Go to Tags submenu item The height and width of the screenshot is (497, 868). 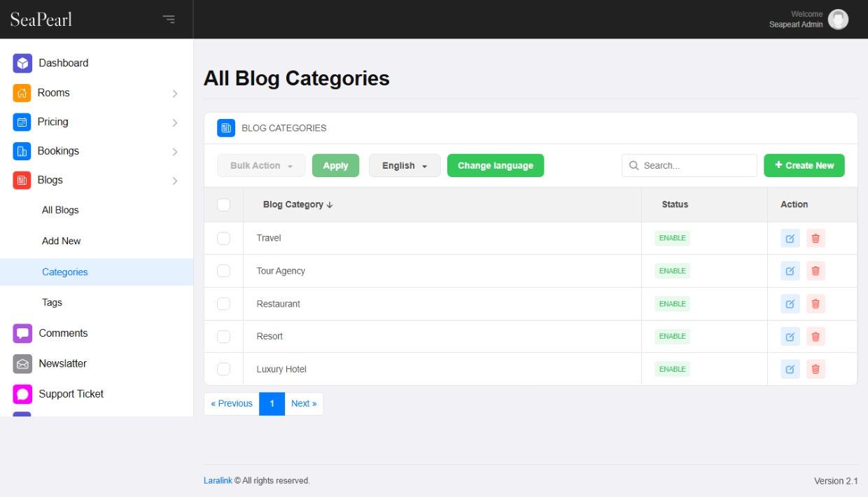point(52,302)
